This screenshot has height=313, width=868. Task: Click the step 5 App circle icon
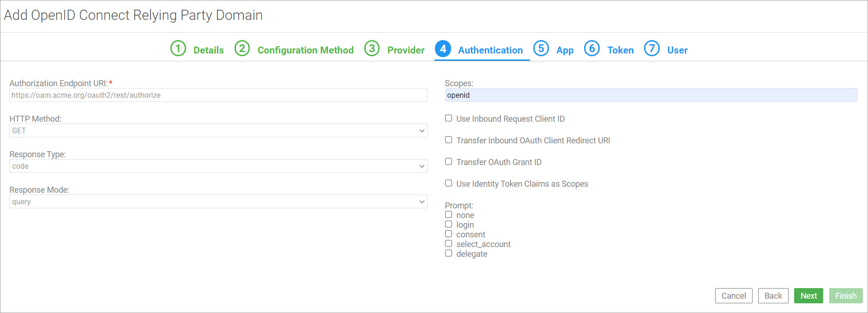[541, 48]
